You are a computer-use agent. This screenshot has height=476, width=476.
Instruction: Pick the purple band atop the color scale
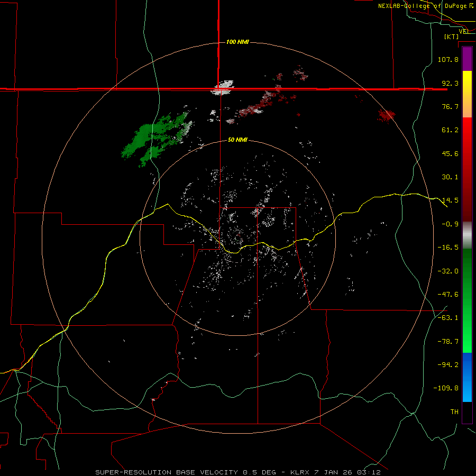point(467,59)
